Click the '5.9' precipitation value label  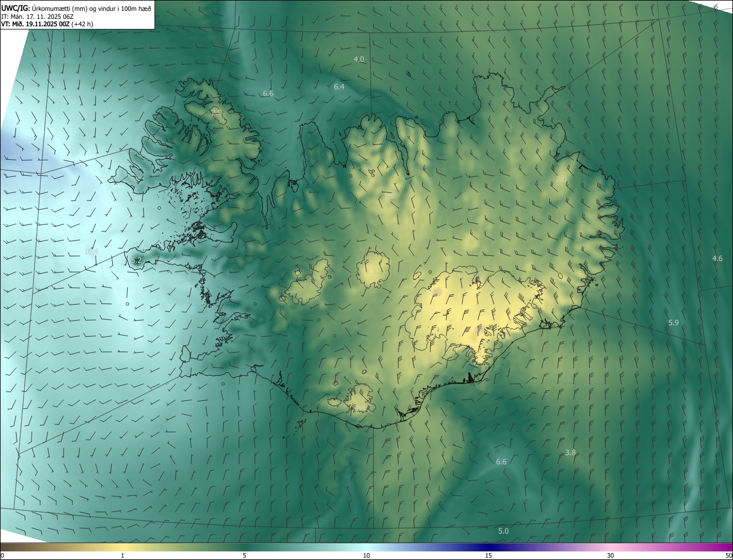point(673,323)
